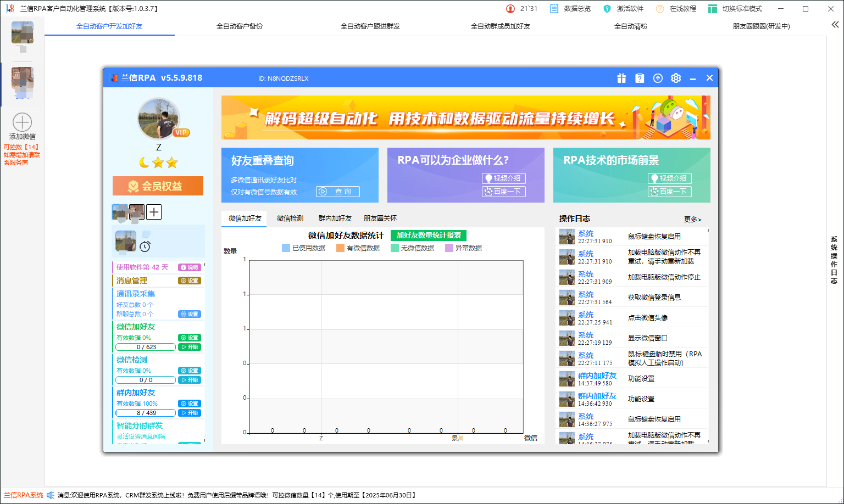The height and width of the screenshot is (504, 844).
Task: Click the 添加微信 plus circle icon
Action: pos(23,122)
